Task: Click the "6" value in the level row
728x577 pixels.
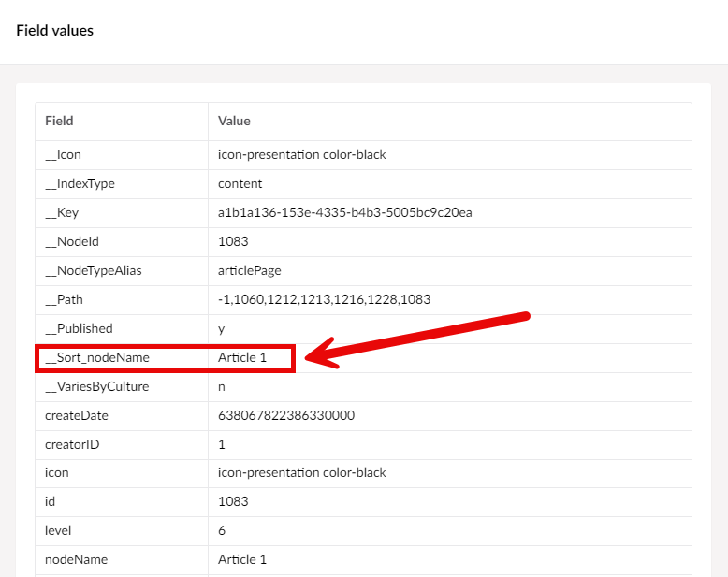Action: tap(222, 530)
